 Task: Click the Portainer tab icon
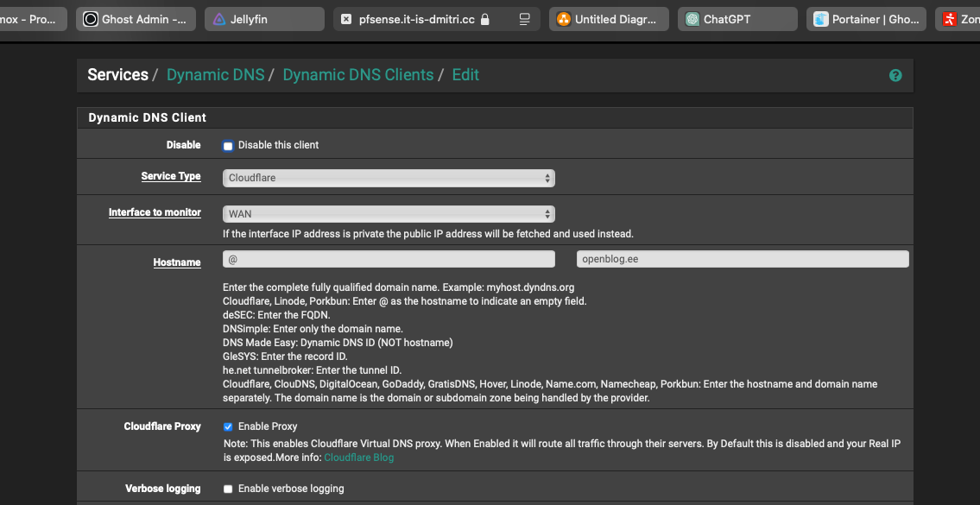click(x=820, y=19)
